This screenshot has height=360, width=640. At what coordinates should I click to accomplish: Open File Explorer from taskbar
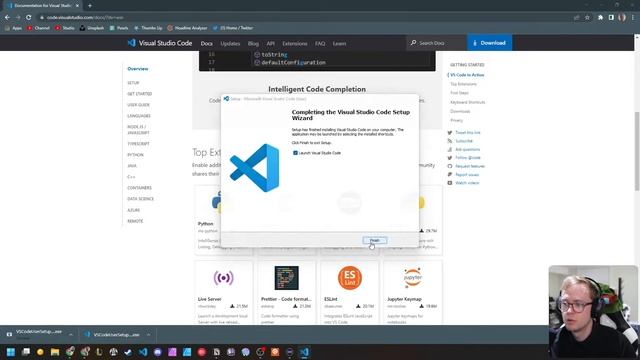pos(55,352)
